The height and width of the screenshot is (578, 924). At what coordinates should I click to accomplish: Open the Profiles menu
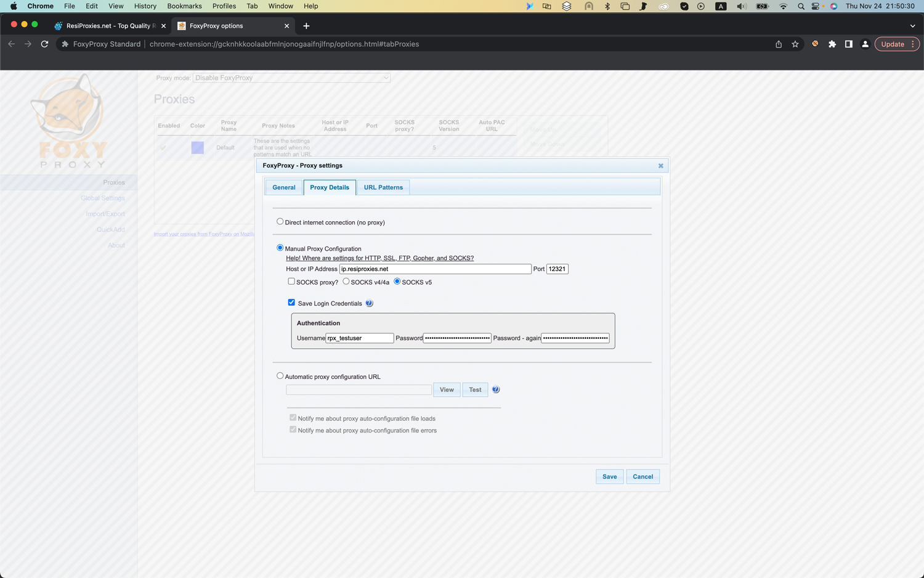click(224, 6)
